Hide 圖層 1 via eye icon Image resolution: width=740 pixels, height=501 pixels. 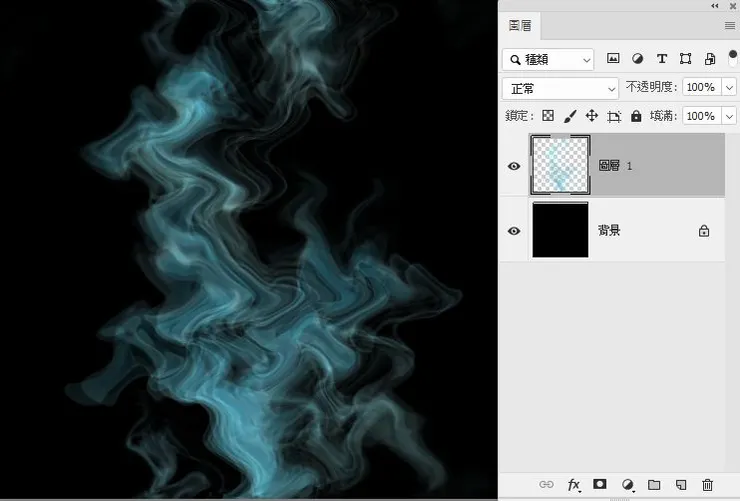pos(514,166)
